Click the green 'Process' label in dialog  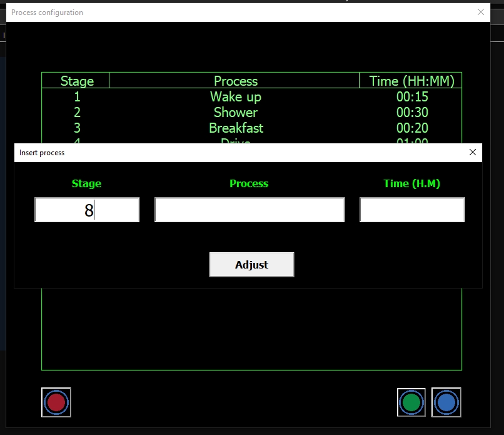[249, 183]
